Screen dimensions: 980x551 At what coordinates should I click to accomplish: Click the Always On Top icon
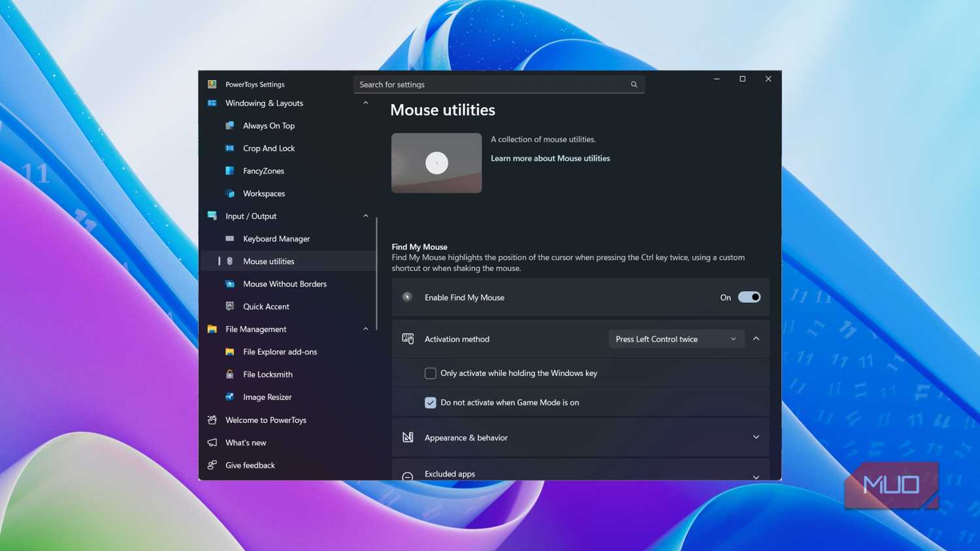click(230, 125)
